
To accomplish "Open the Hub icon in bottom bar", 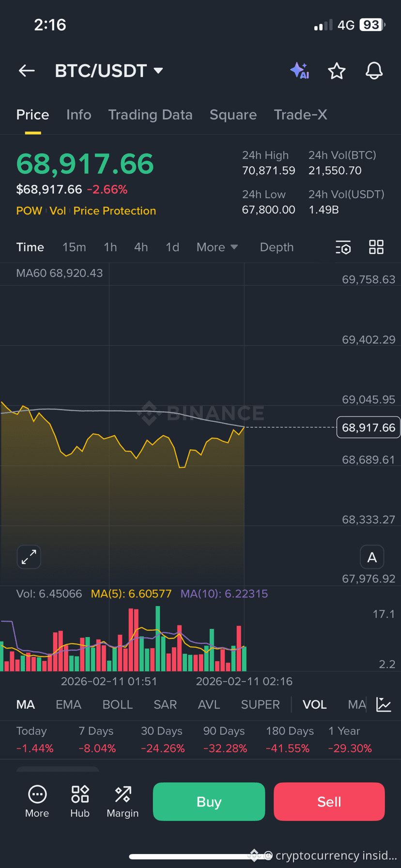I will click(80, 802).
